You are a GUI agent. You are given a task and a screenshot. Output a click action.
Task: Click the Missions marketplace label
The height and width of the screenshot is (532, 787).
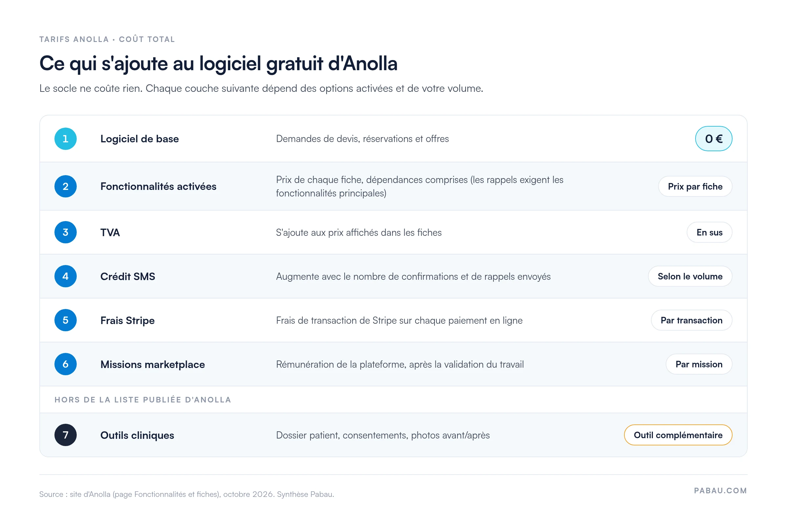(152, 365)
